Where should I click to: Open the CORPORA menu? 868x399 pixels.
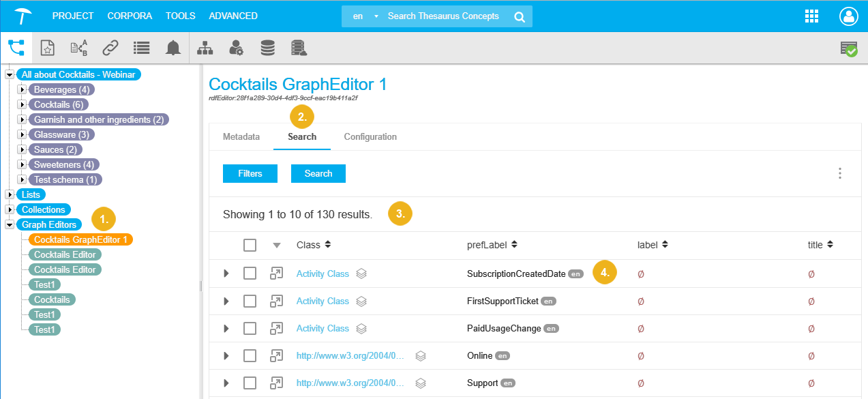click(x=130, y=16)
